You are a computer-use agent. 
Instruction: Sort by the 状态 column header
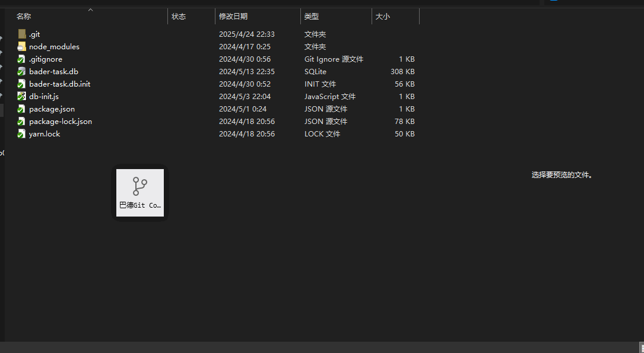tap(179, 17)
